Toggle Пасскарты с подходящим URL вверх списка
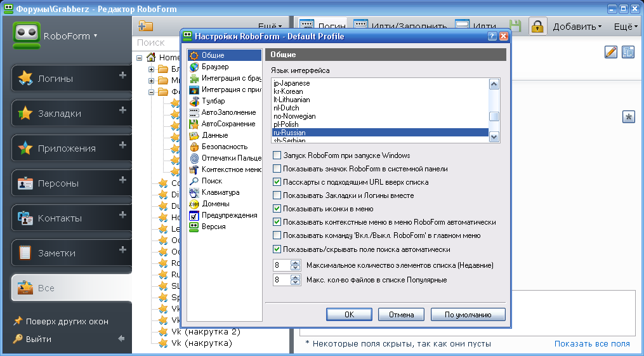 pos(277,182)
